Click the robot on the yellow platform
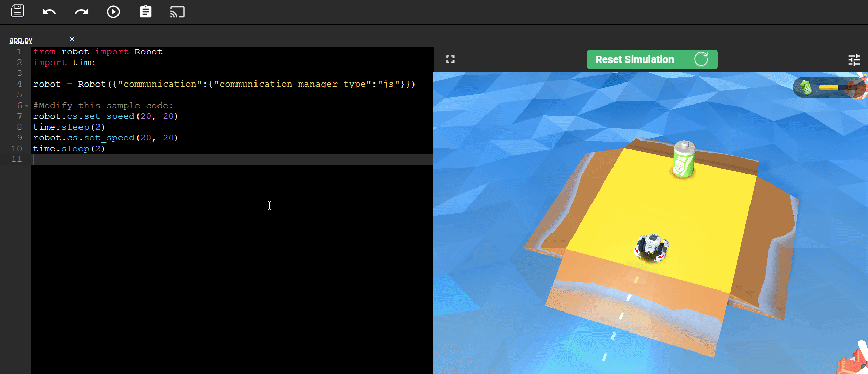 click(x=652, y=248)
